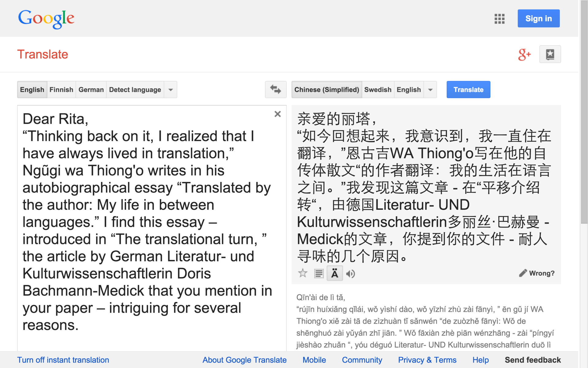Open the Phrasebook star icon
Viewport: 588px width, 368px height.
tap(550, 55)
